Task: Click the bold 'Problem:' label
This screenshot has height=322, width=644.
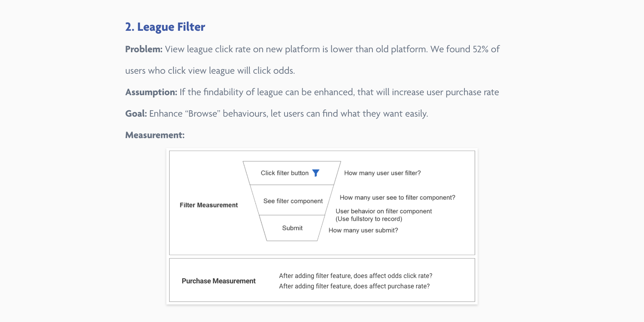Action: (x=144, y=49)
